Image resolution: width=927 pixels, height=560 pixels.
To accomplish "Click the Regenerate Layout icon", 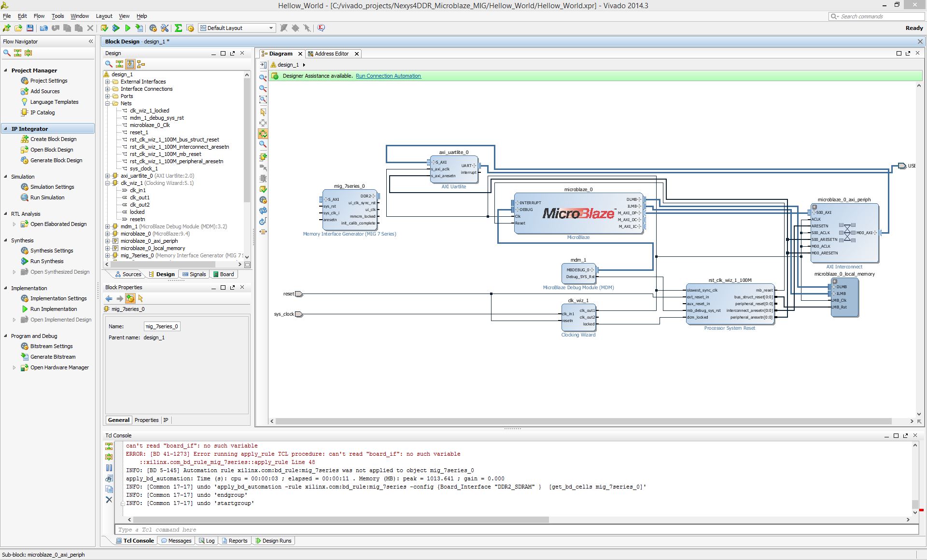I will [263, 210].
